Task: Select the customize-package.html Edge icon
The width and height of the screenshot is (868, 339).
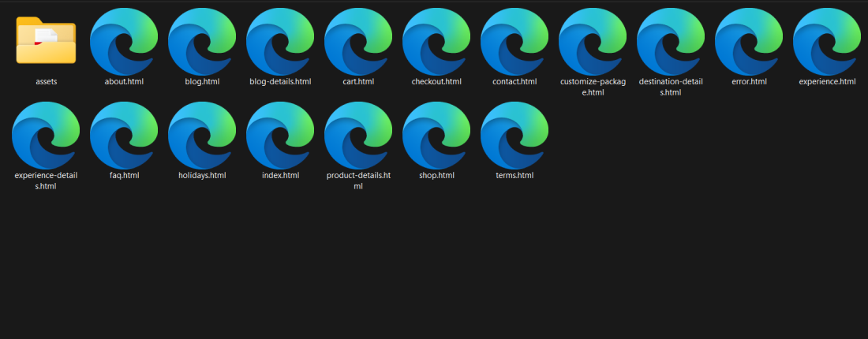Action: pyautogui.click(x=593, y=42)
